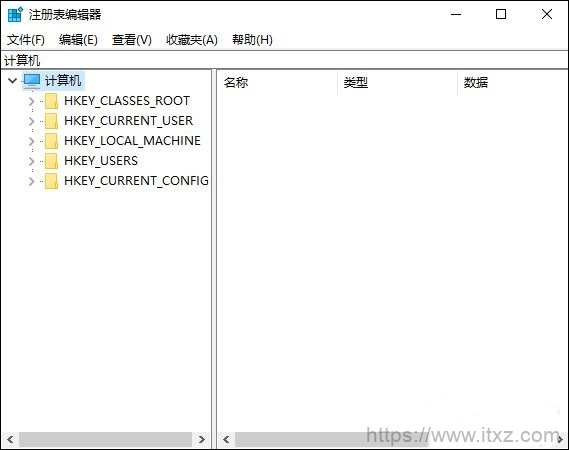Open the 收藏夹(A) menu

(x=192, y=40)
